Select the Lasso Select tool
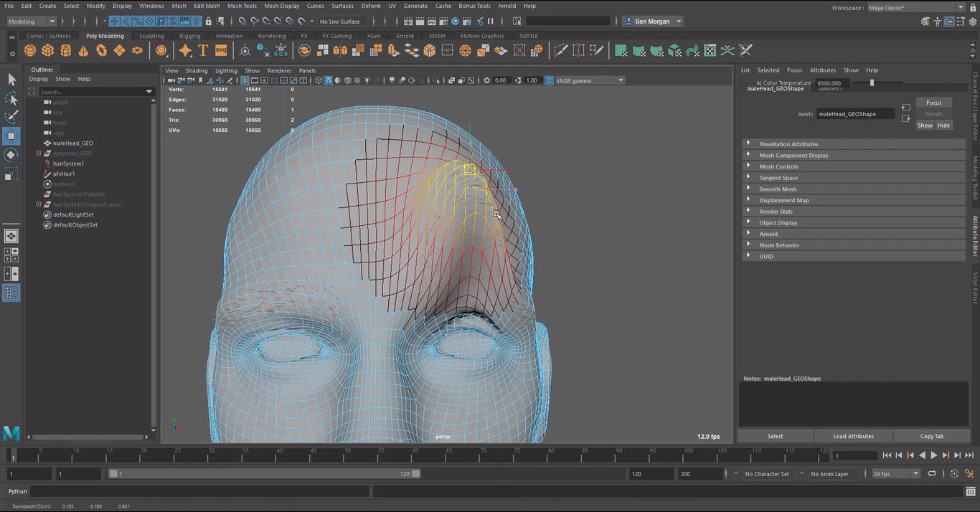 [11, 98]
